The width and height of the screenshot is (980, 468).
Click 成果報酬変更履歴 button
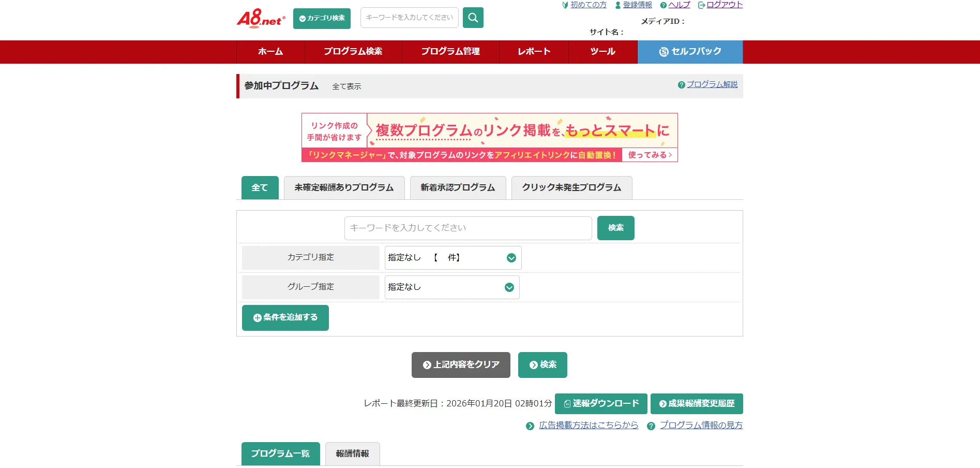click(697, 404)
